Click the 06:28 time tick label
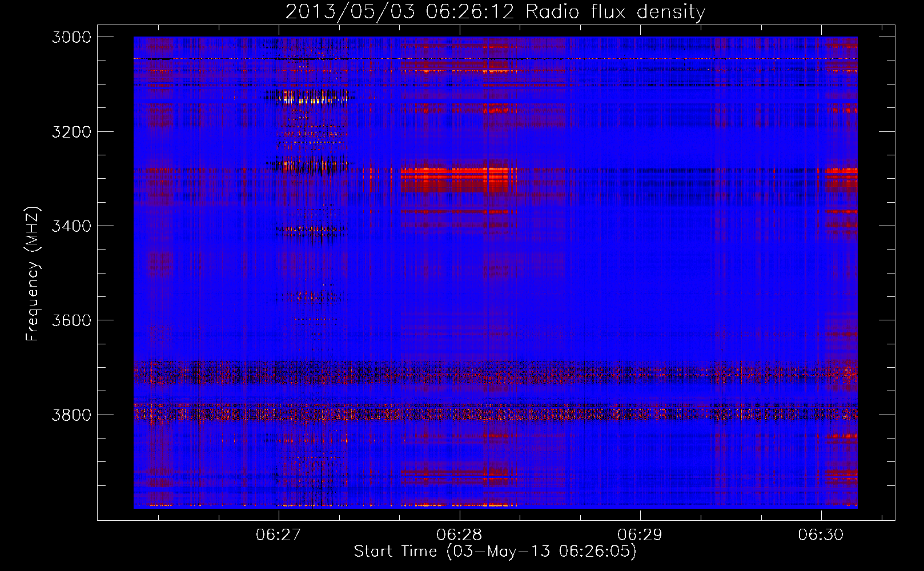This screenshot has width=924, height=571. click(x=459, y=534)
